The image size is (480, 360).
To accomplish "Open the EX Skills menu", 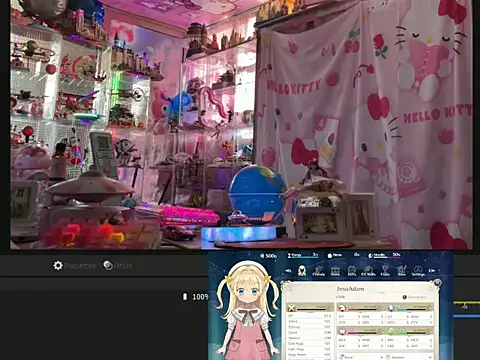I will coord(368,271).
